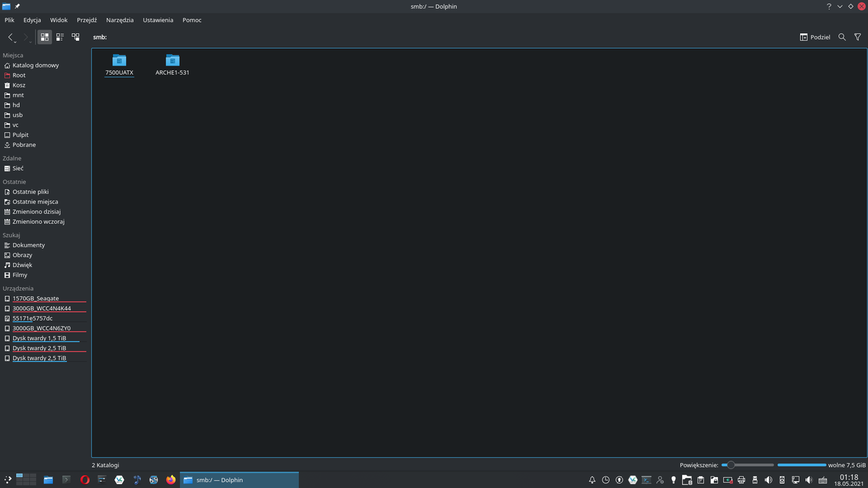Switch to icons view mode
Image resolution: width=868 pixels, height=488 pixels.
coord(45,37)
